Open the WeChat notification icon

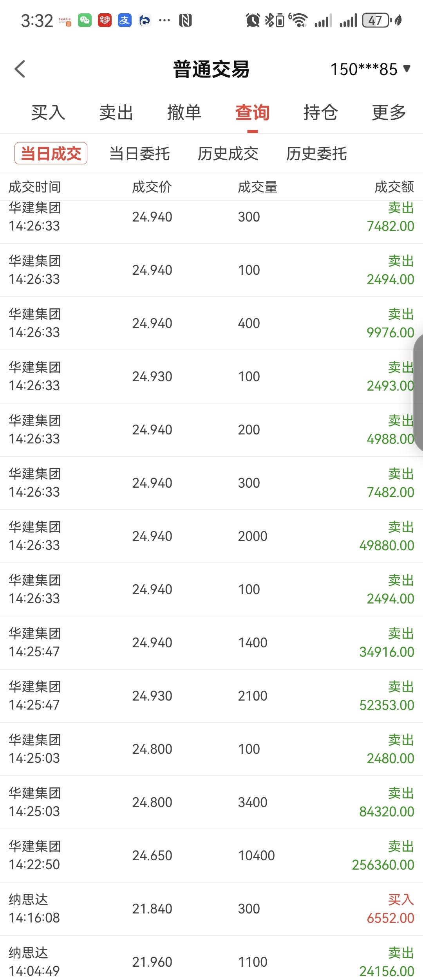[x=85, y=20]
